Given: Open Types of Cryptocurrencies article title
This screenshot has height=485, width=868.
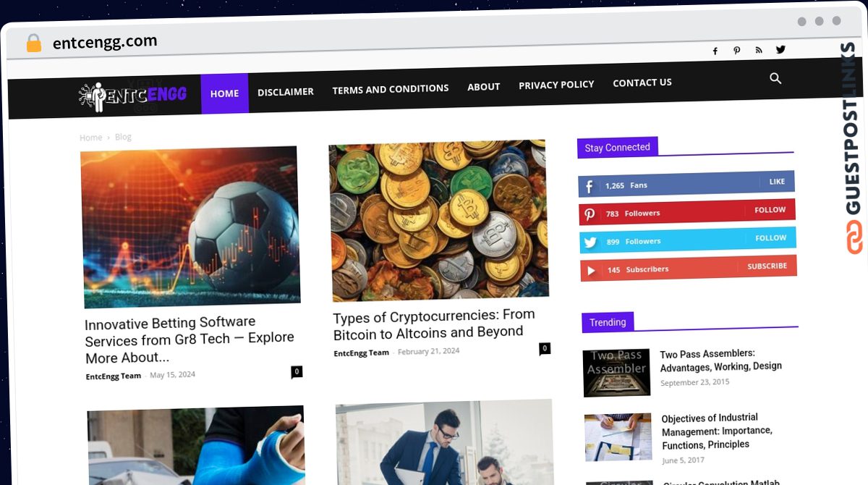Looking at the screenshot, I should (434, 324).
